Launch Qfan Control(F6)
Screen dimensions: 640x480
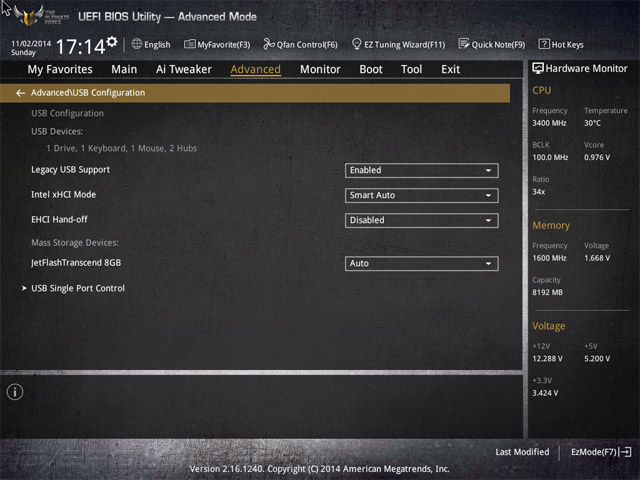tap(300, 44)
